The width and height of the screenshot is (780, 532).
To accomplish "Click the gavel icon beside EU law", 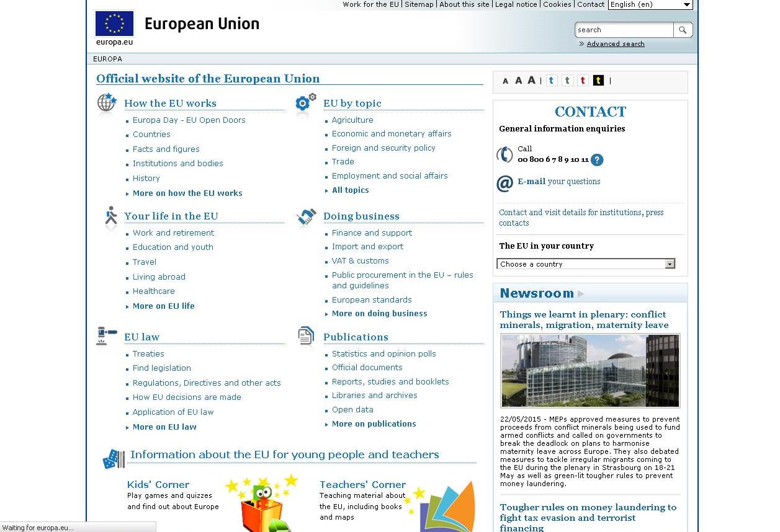I will tap(107, 336).
